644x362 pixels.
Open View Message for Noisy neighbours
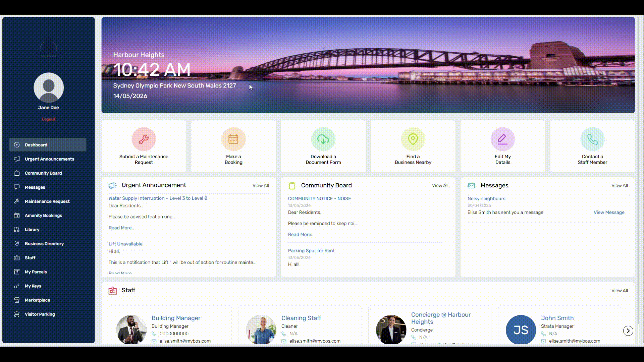pyautogui.click(x=609, y=212)
